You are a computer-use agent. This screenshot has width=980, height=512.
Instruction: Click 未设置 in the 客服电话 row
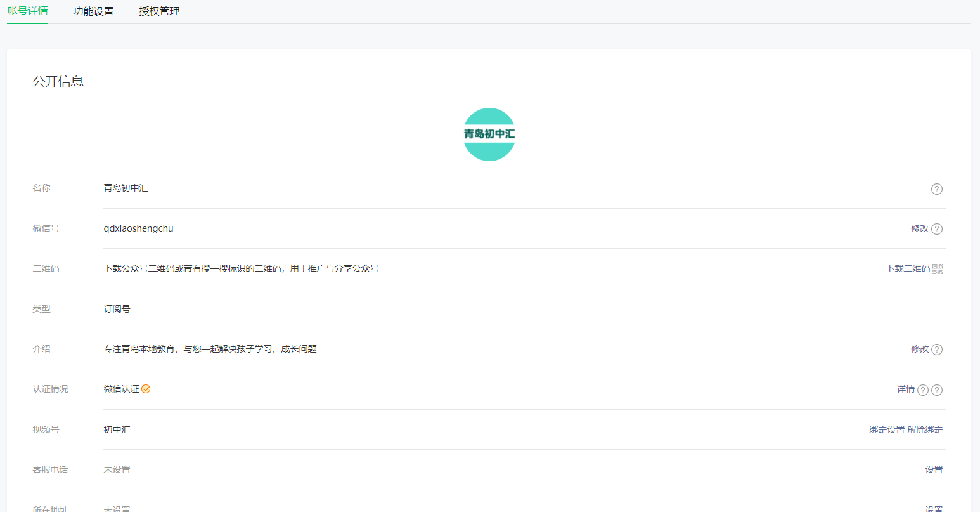point(117,469)
